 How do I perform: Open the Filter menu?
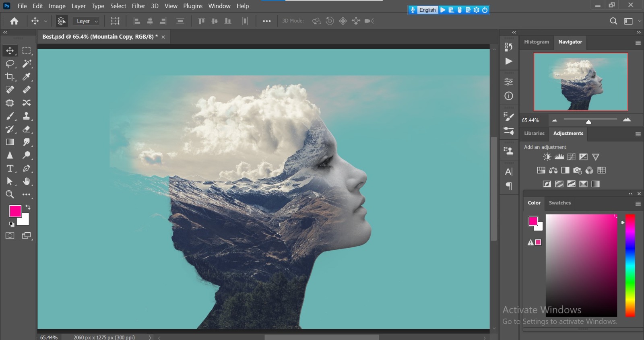pyautogui.click(x=138, y=6)
